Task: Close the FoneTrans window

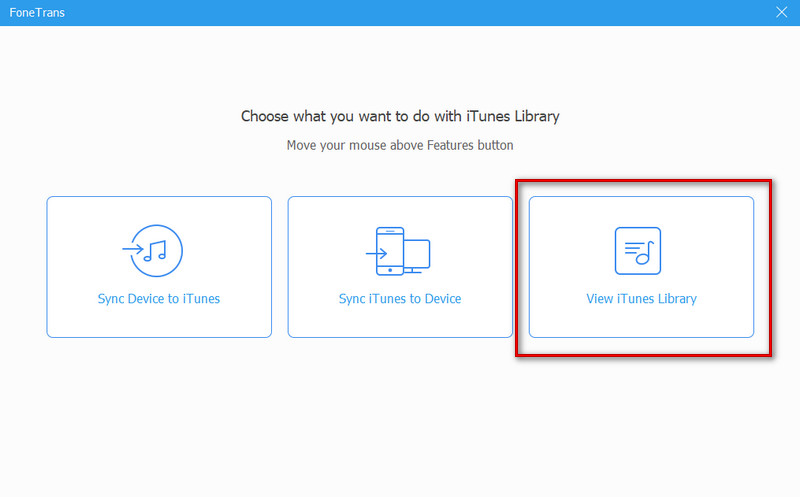Action: point(781,12)
